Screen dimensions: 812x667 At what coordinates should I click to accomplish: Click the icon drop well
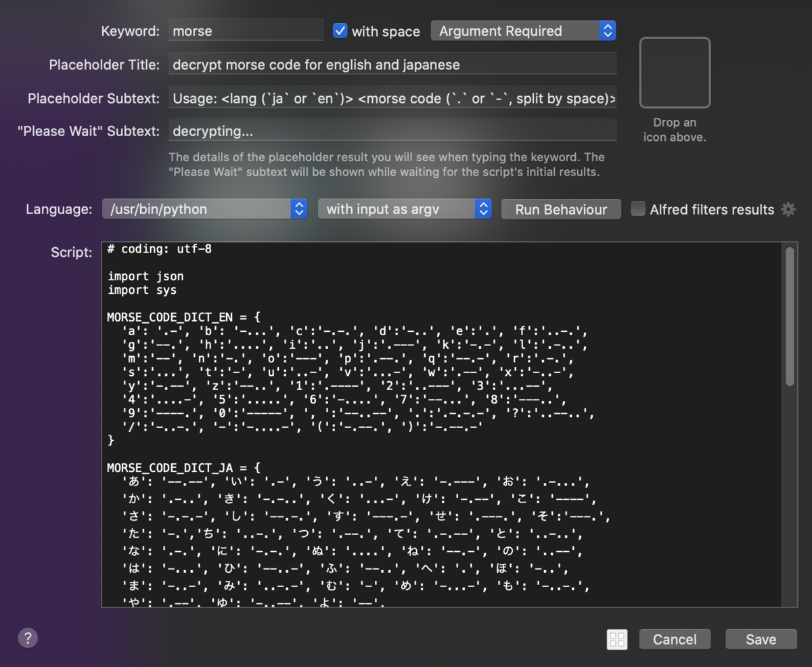(x=675, y=72)
